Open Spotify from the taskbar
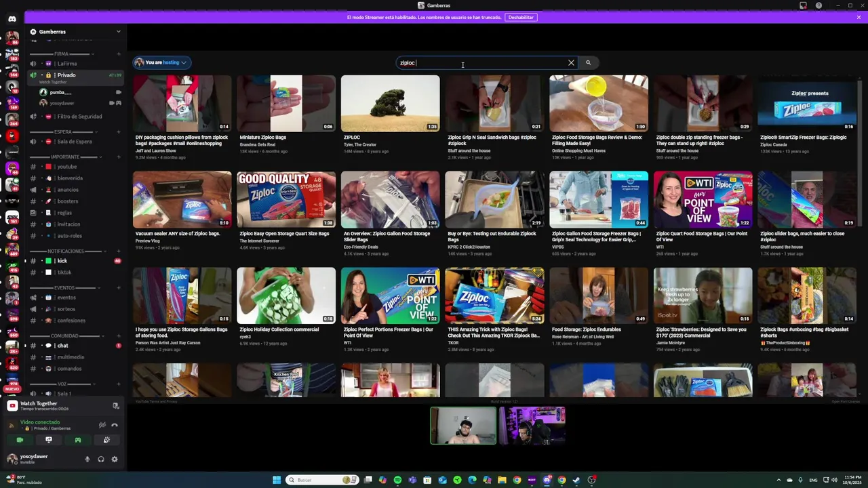This screenshot has height=488, width=868. (x=397, y=480)
